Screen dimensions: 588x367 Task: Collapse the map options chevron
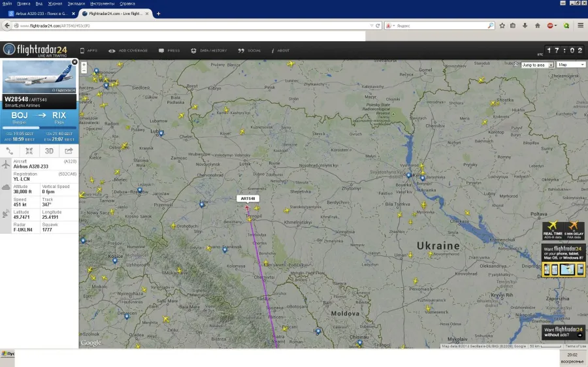(516, 65)
